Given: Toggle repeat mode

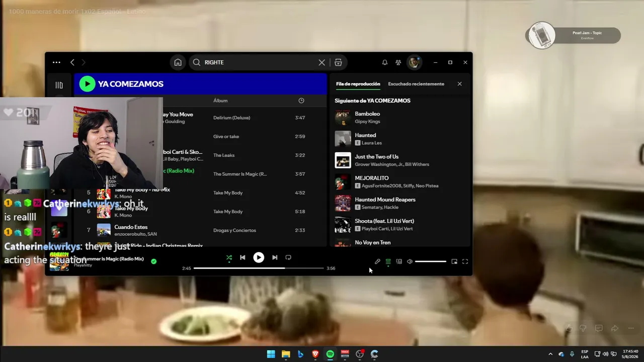Looking at the screenshot, I should (288, 257).
